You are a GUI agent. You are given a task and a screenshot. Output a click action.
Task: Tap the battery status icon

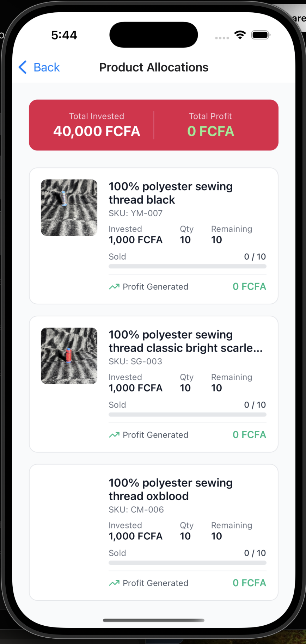click(261, 35)
